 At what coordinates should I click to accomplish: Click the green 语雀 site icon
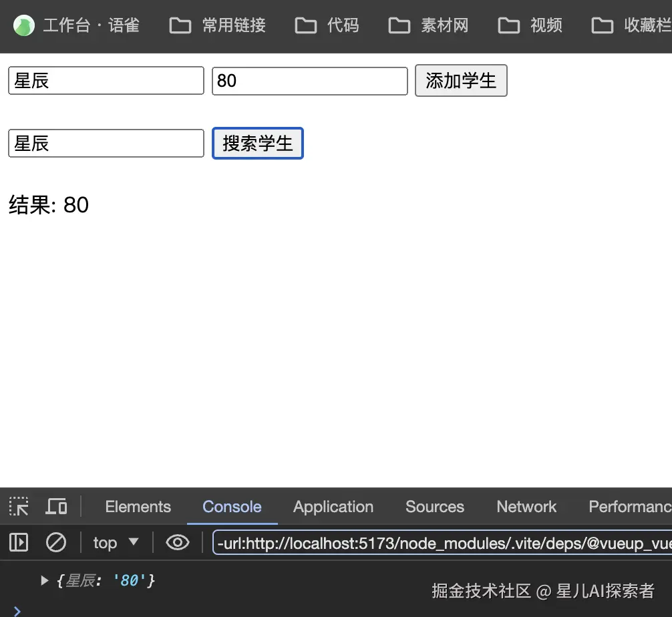(23, 25)
